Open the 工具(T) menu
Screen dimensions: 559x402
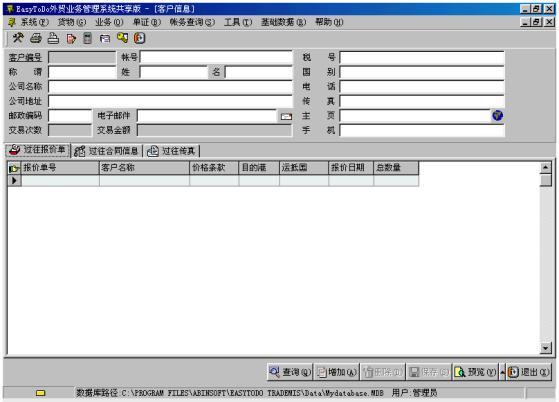[x=238, y=22]
